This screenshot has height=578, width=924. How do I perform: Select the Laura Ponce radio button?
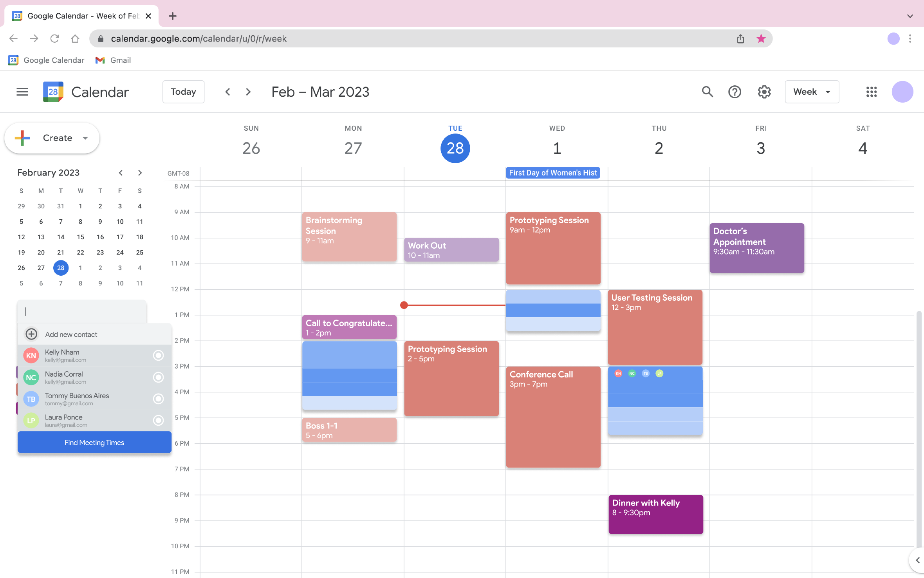tap(158, 420)
